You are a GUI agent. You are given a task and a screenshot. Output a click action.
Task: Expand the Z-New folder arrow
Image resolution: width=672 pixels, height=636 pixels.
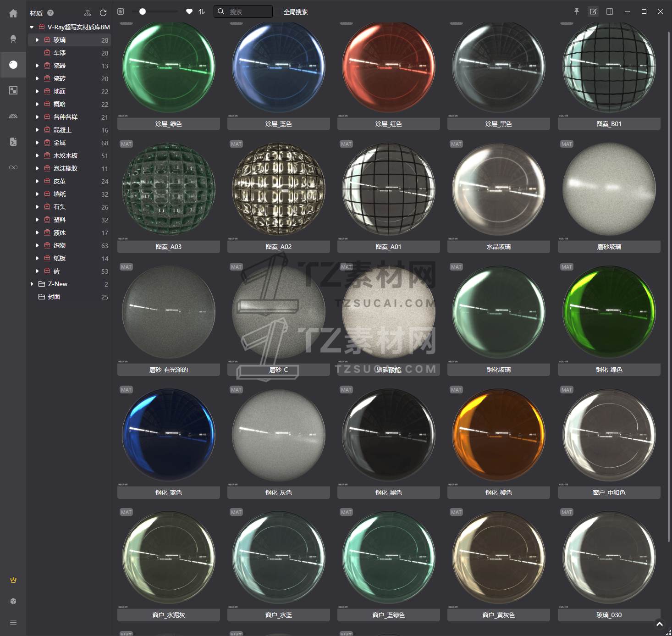[32, 284]
